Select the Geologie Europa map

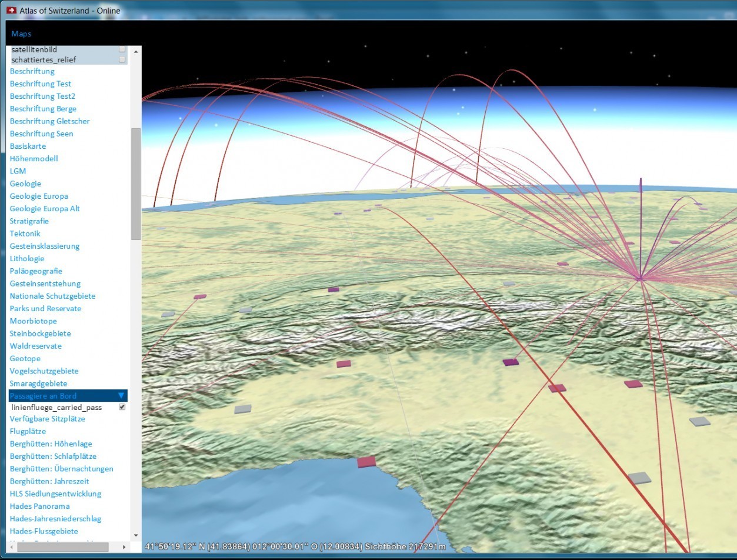pos(39,196)
